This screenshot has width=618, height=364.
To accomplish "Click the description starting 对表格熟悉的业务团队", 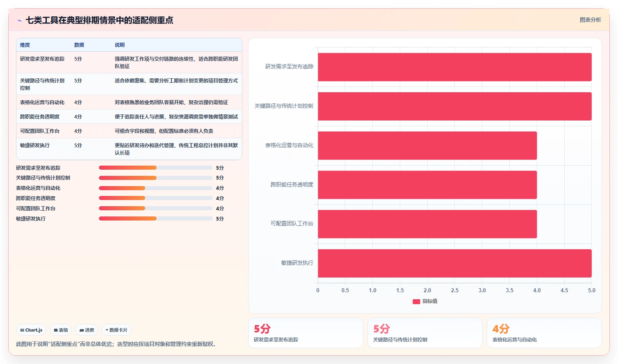I will [x=171, y=102].
